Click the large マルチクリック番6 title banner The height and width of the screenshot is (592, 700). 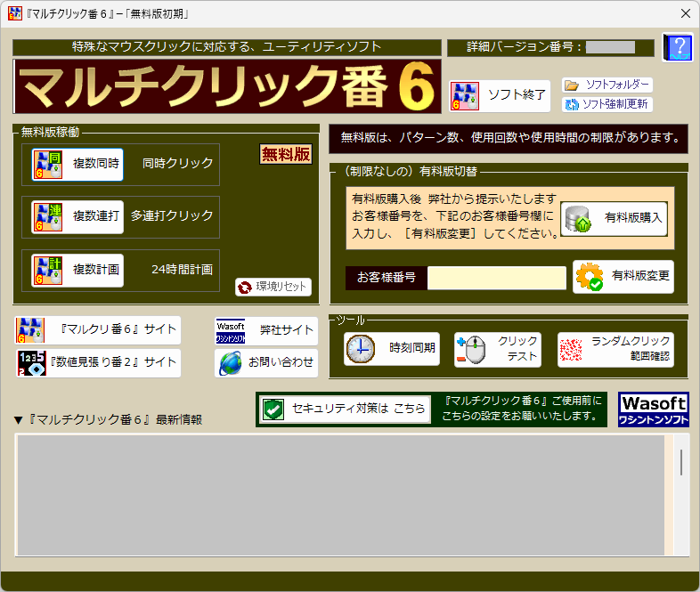click(228, 86)
